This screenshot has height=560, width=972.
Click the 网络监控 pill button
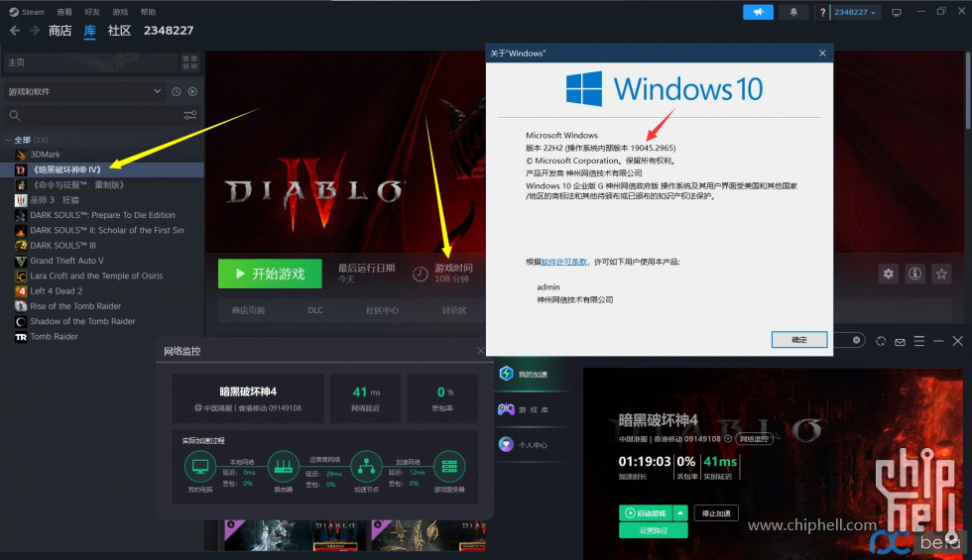pos(754,438)
